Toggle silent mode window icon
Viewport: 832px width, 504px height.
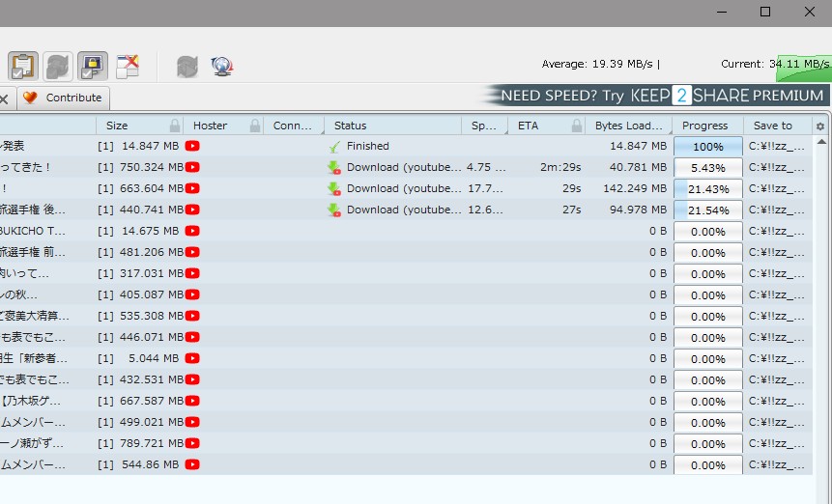[x=128, y=67]
